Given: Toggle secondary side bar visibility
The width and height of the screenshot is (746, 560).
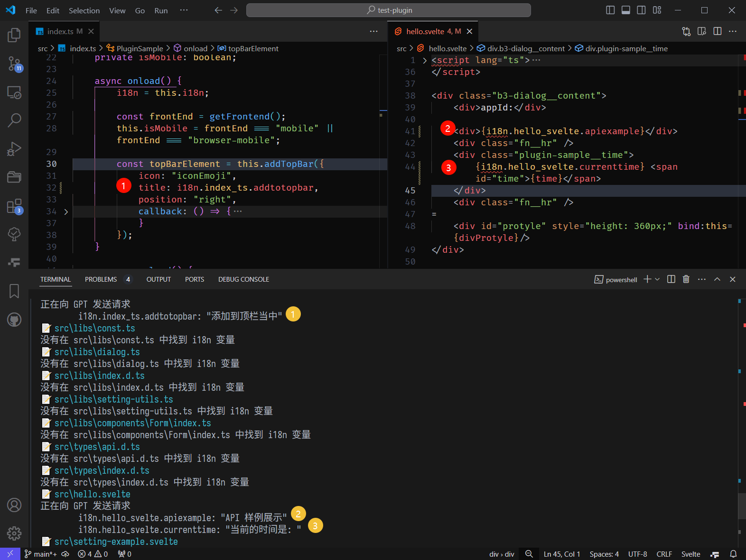Looking at the screenshot, I should click(641, 10).
